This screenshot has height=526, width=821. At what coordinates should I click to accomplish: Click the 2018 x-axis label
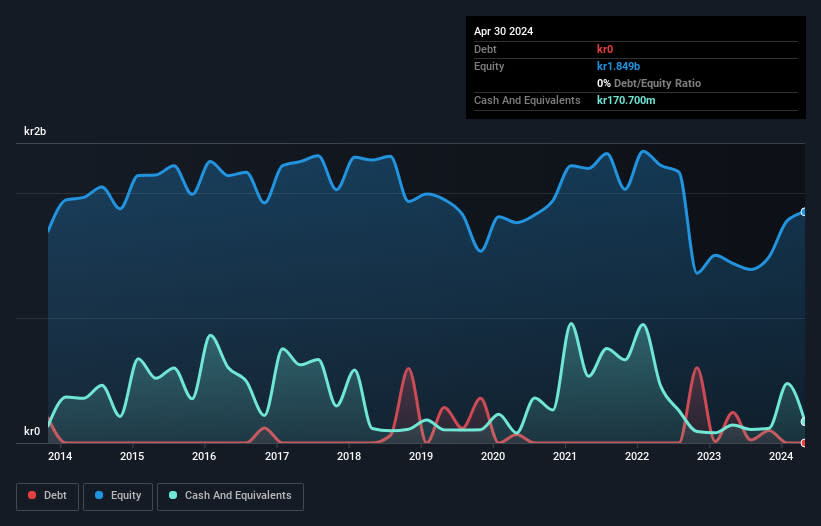(x=349, y=456)
